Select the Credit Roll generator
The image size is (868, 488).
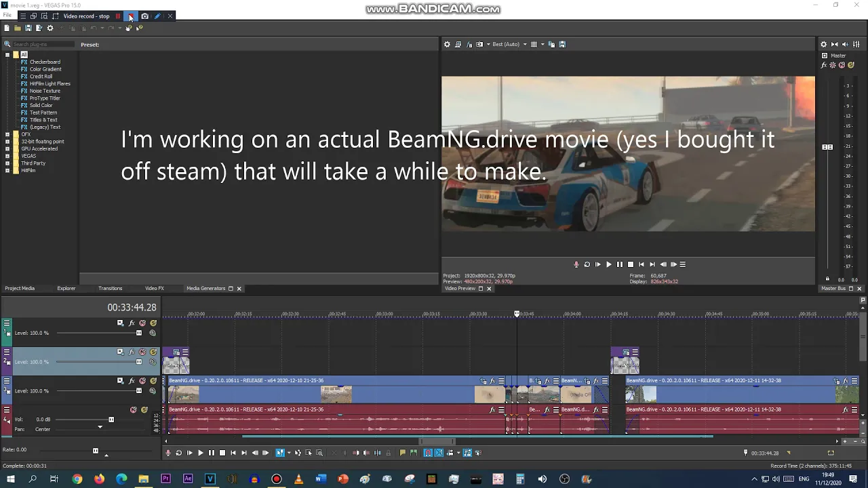pos(41,77)
